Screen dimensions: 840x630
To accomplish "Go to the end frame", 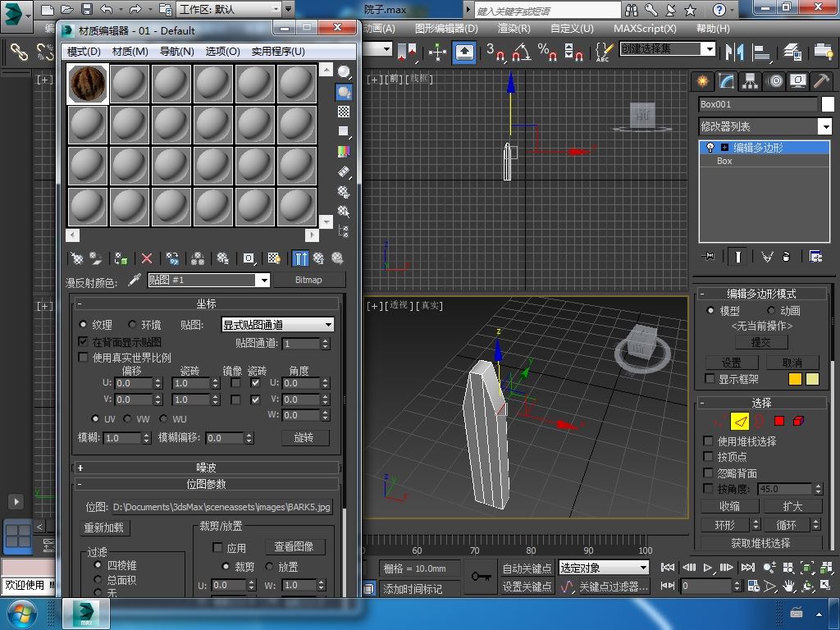I will [x=748, y=568].
